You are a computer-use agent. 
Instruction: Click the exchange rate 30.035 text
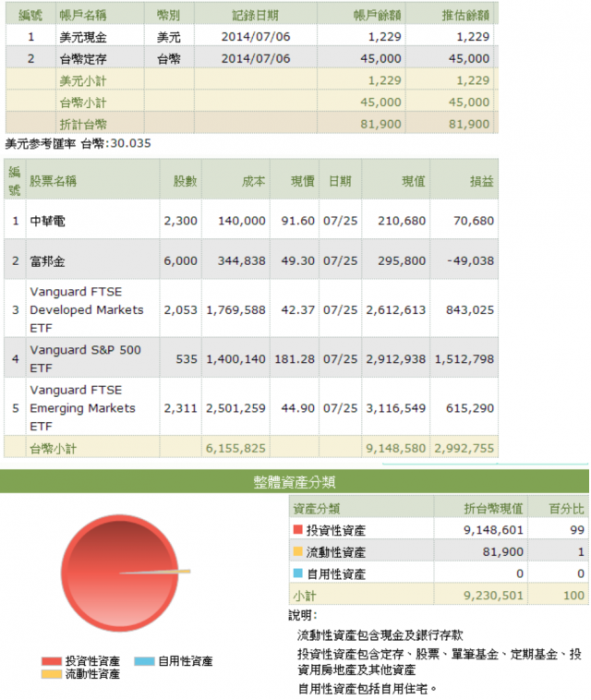(131, 143)
